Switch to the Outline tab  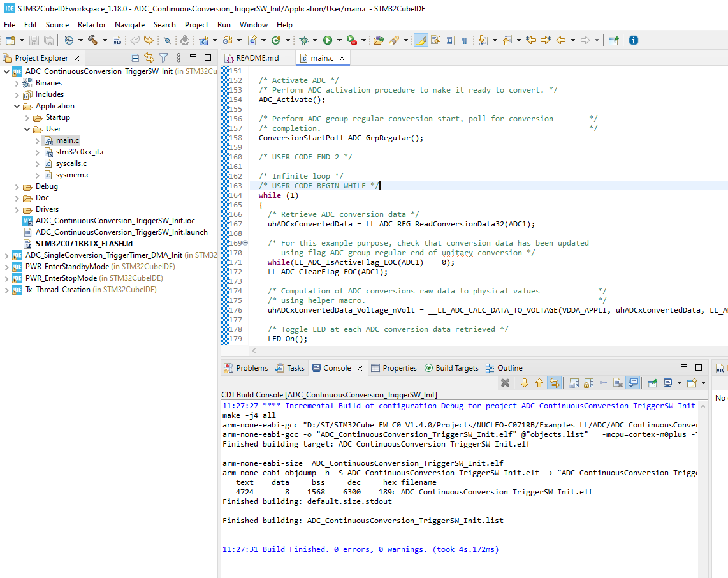click(504, 368)
